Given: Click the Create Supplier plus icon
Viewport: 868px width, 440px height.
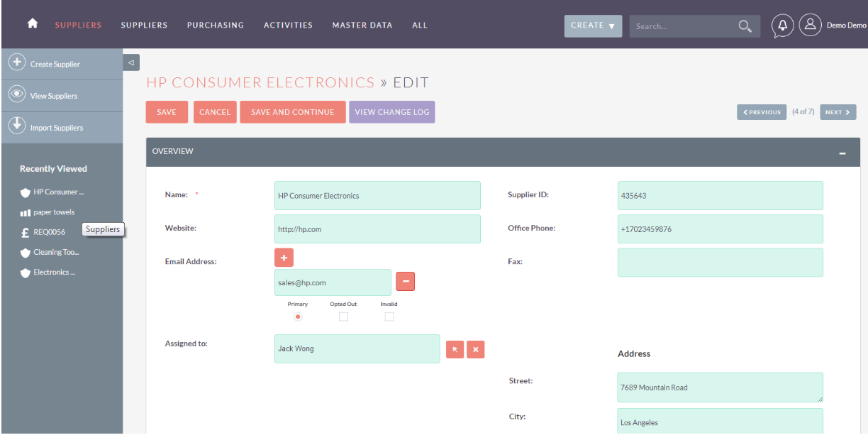Looking at the screenshot, I should tap(17, 62).
